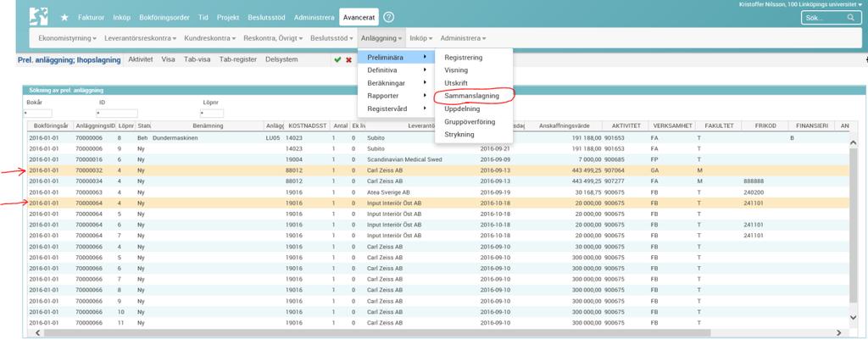Image resolution: width=868 pixels, height=345 pixels.
Task: Expand the Administrera dropdown in second bar
Action: coord(464,38)
